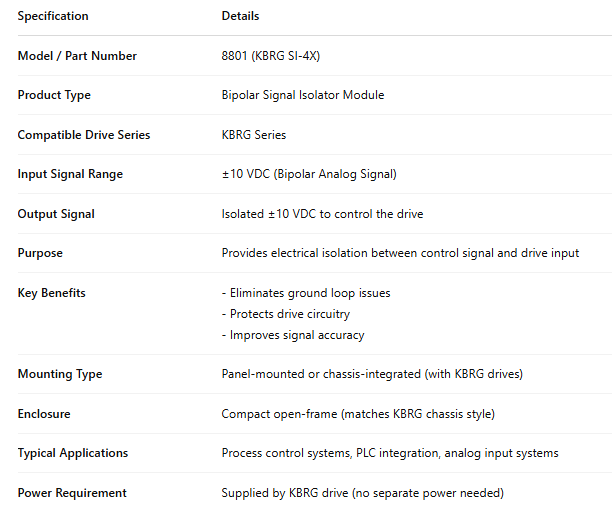Click the "Compatible Drive Series" label
Screen dimensions: 612x513
[84, 135]
